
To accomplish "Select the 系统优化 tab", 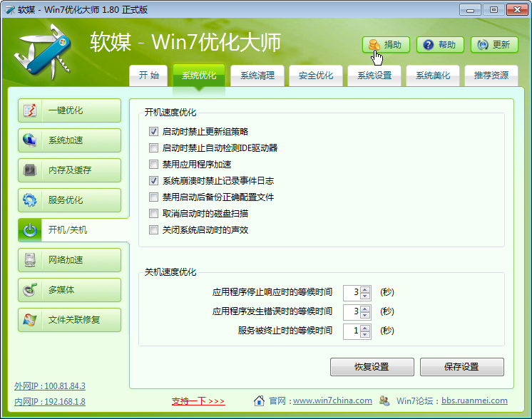I will [199, 76].
